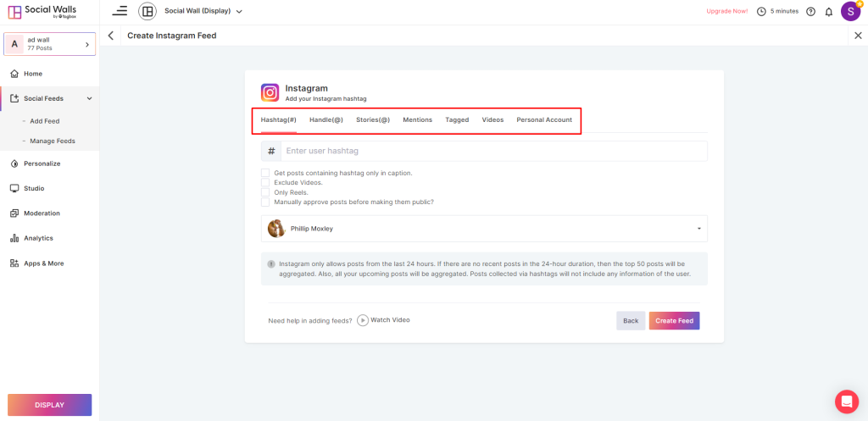Collapse the sidebar hamburger menu

pyautogui.click(x=120, y=10)
